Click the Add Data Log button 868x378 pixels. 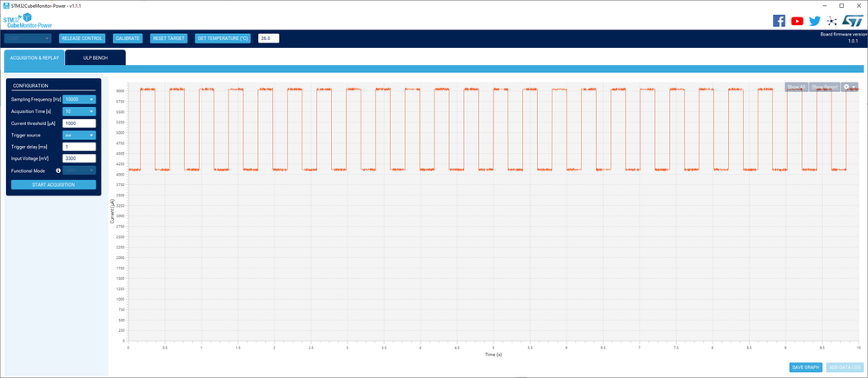click(845, 367)
